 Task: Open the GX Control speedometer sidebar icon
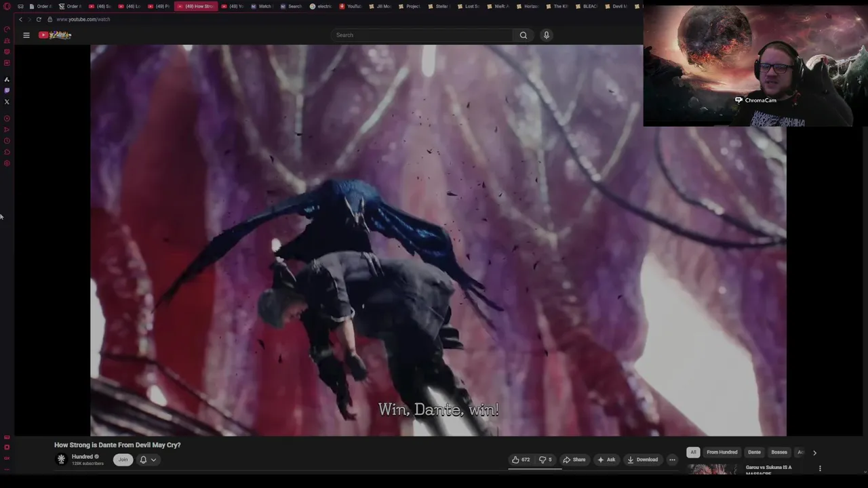(7, 29)
